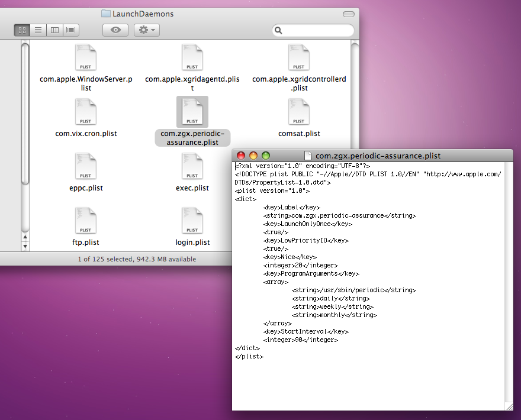Screen dimensions: 521x420
Task: Click status text '1 of 125 selected'
Action: tap(105, 259)
